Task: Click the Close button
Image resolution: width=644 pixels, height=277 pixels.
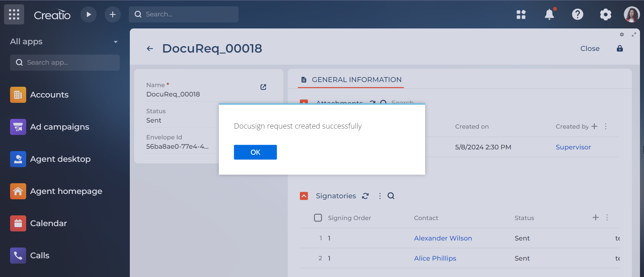Action: (590, 49)
